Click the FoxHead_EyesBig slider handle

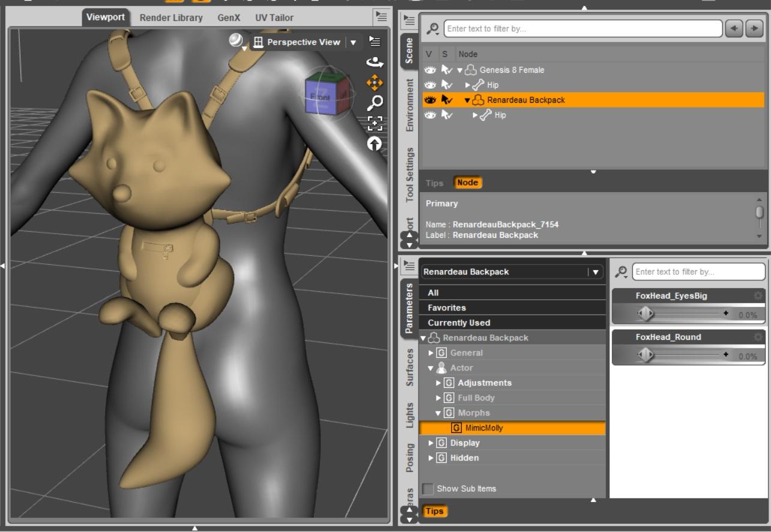click(646, 314)
